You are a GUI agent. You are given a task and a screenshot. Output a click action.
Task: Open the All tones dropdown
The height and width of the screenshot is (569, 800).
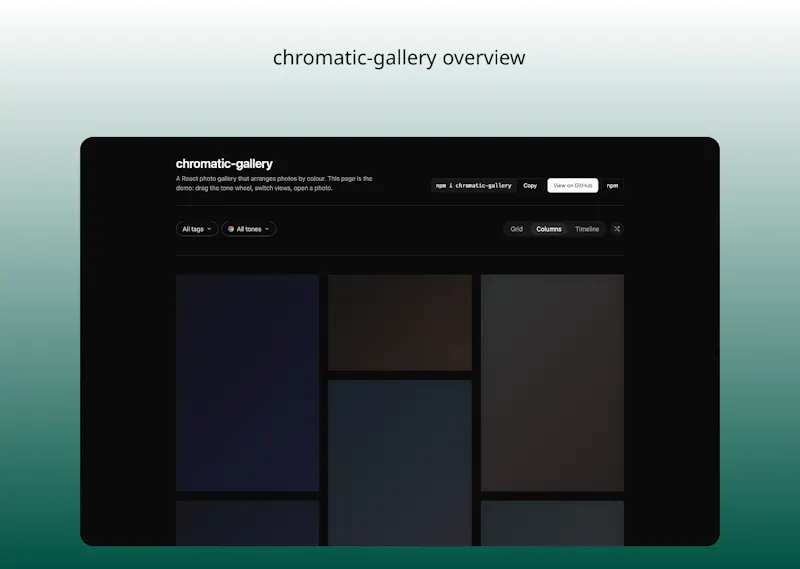click(x=249, y=229)
